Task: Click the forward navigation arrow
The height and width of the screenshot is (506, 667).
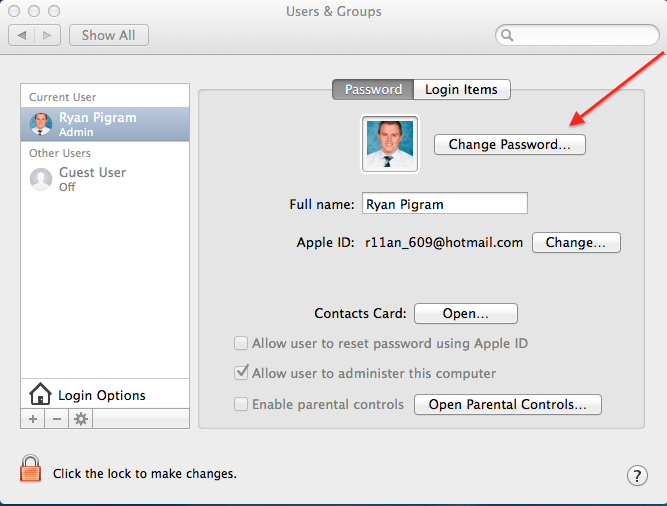Action: [x=47, y=35]
